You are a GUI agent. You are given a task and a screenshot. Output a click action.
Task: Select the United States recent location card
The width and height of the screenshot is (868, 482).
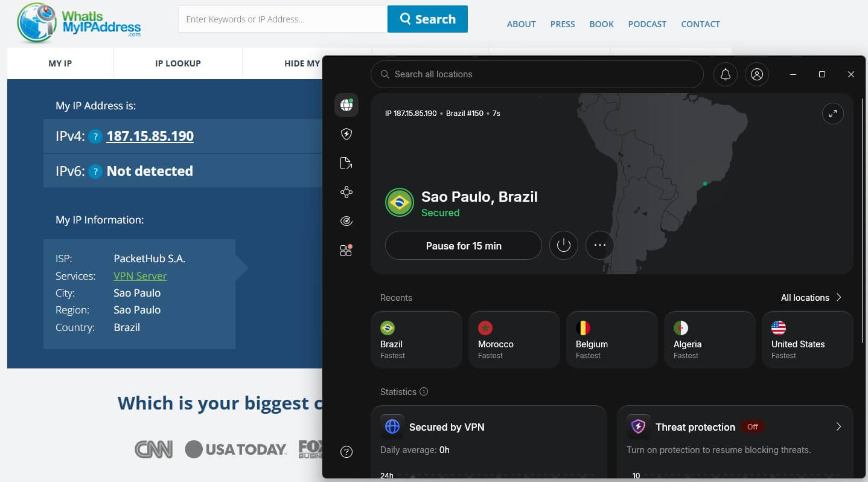pos(808,339)
